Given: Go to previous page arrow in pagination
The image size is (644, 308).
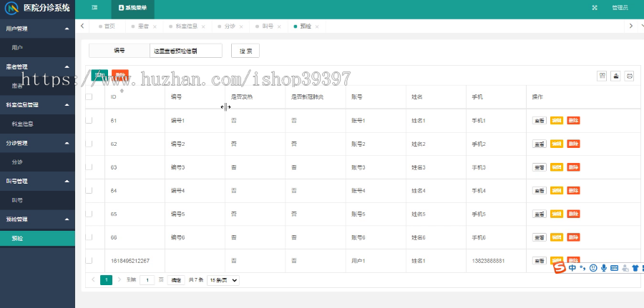Looking at the screenshot, I should click(x=93, y=279).
